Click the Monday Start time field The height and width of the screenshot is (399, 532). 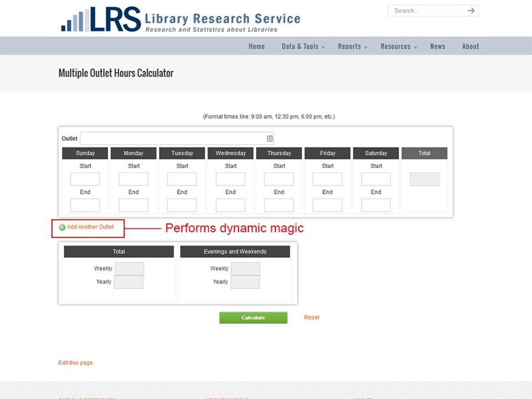click(134, 179)
